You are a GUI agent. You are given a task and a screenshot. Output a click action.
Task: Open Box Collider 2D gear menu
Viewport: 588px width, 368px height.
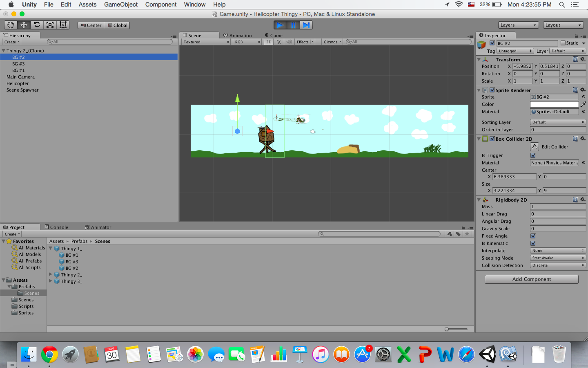583,139
